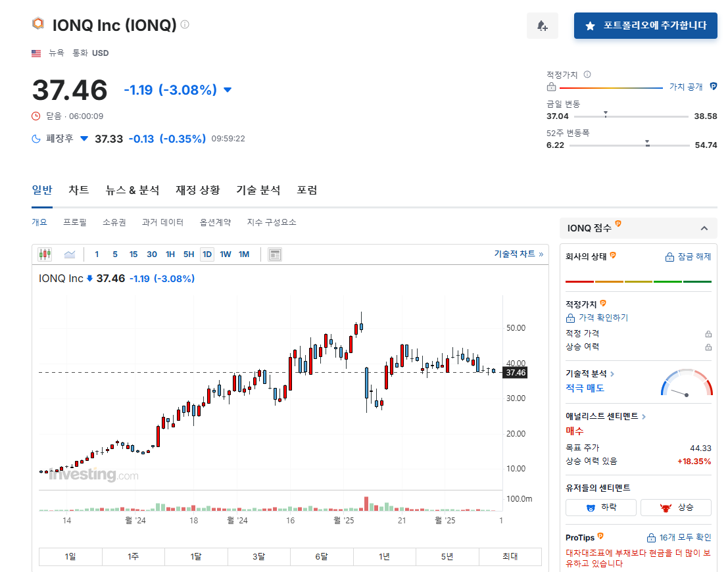Open the dropdown arrow beside 폐장후
Screen dimensions: 728x572
coord(84,138)
